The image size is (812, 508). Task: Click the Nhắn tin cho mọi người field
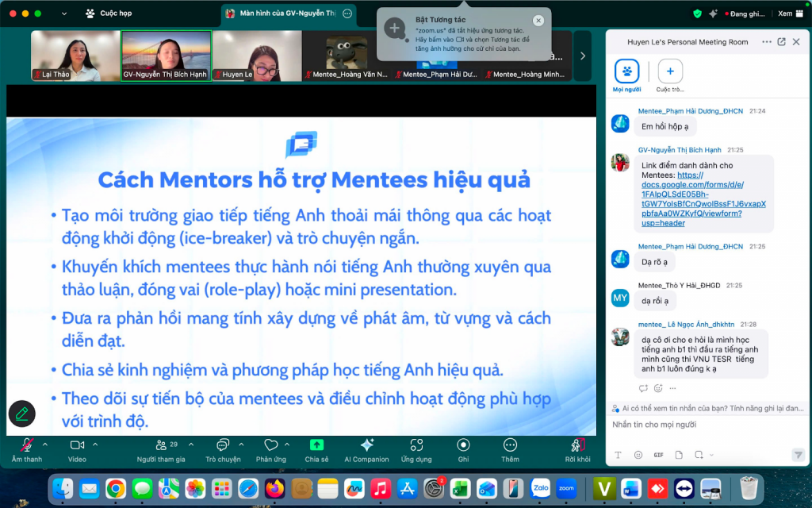point(698,425)
